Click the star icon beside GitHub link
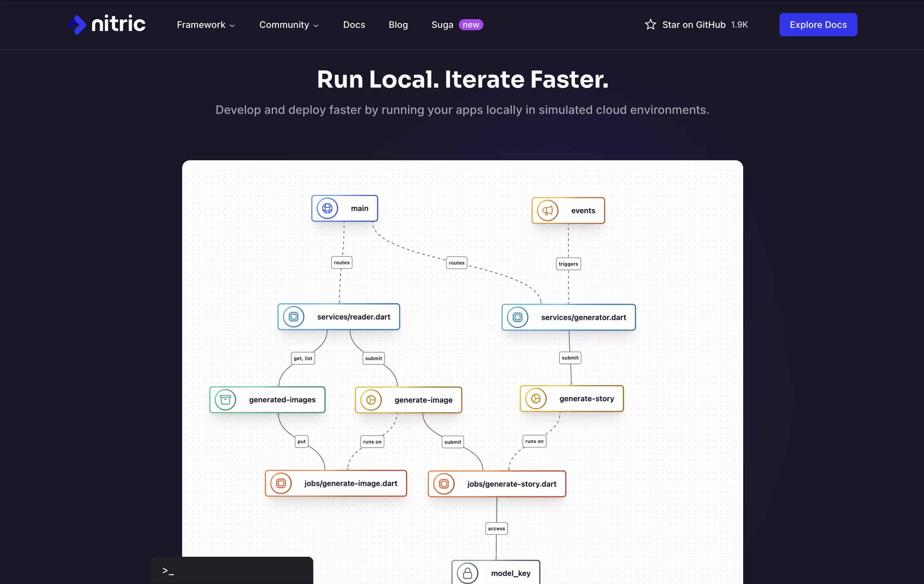This screenshot has height=584, width=924. [x=650, y=25]
